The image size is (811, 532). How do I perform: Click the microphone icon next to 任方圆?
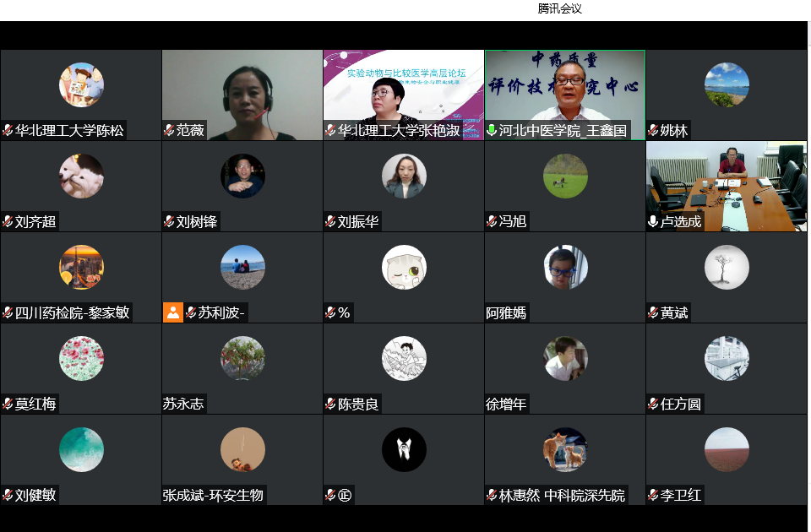(654, 403)
